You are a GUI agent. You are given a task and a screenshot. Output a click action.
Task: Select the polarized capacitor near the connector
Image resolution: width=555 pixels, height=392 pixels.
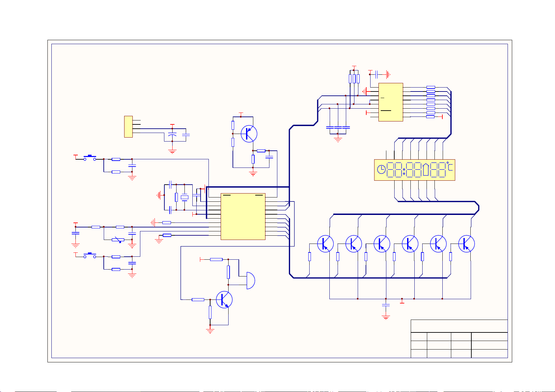coord(172,135)
